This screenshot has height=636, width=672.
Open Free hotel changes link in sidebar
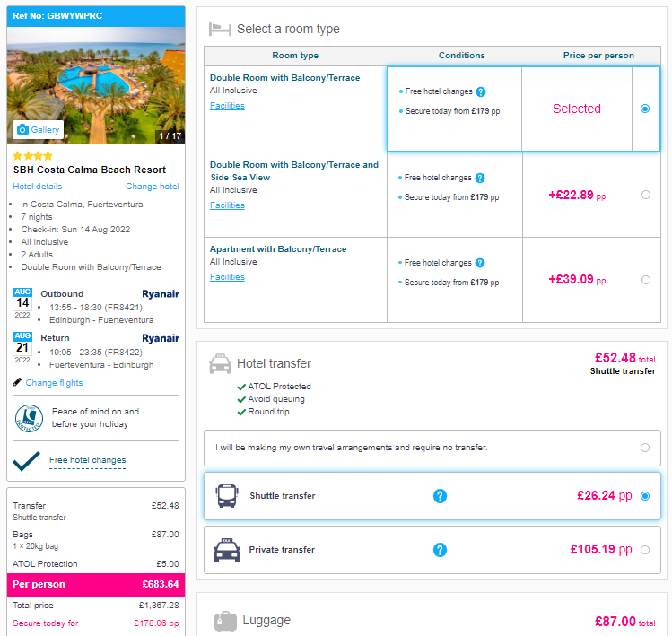[x=87, y=460]
